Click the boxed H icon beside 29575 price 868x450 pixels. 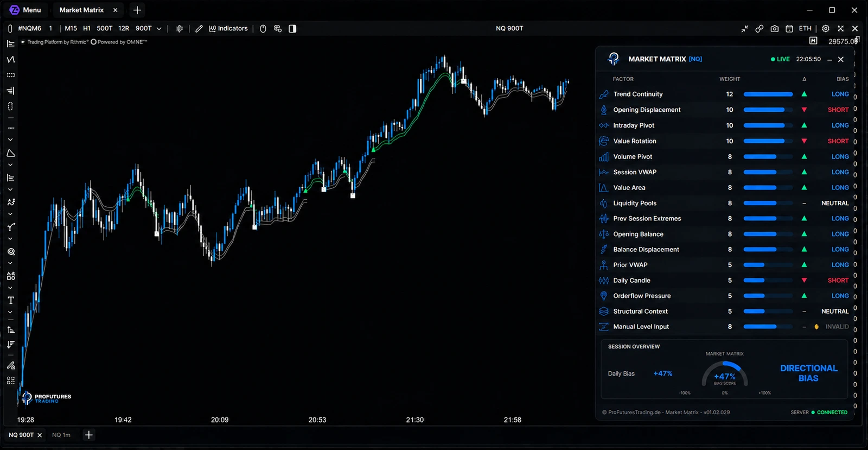pyautogui.click(x=813, y=41)
